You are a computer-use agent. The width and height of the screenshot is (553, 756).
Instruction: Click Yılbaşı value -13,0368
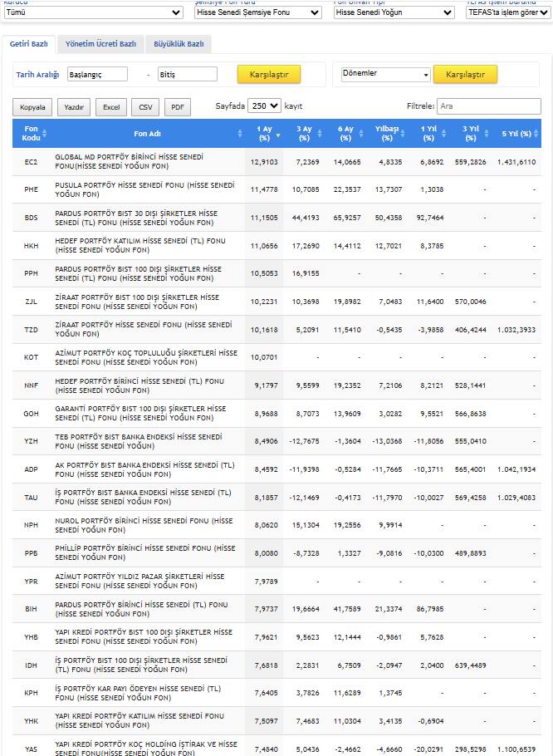click(387, 441)
